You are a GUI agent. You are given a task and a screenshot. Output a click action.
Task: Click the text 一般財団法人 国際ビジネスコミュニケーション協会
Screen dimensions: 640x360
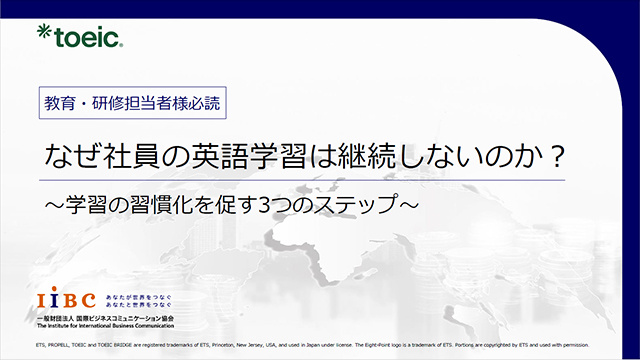point(105,318)
